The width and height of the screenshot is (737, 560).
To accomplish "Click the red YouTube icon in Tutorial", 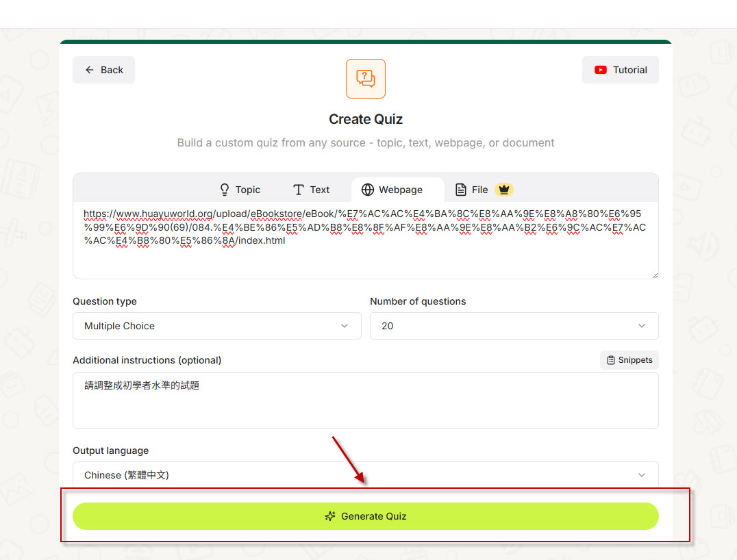I will (601, 70).
